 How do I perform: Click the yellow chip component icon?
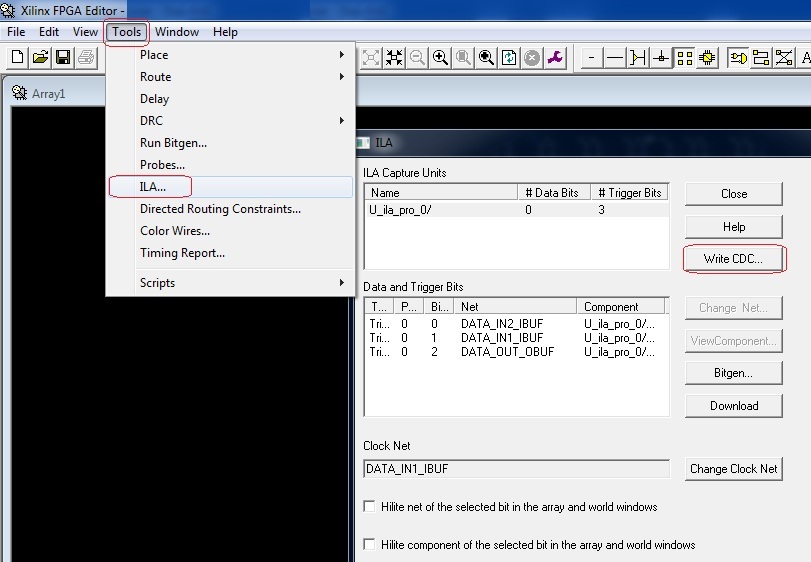[x=708, y=58]
